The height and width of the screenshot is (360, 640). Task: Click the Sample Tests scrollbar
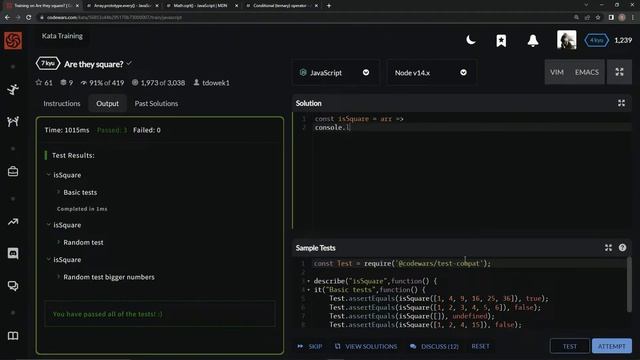(629, 285)
